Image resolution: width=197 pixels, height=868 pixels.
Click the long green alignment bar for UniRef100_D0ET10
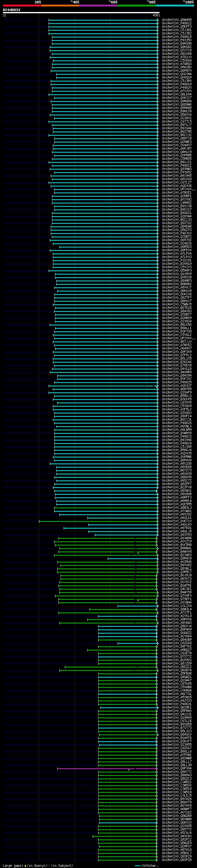pyautogui.click(x=99, y=521)
